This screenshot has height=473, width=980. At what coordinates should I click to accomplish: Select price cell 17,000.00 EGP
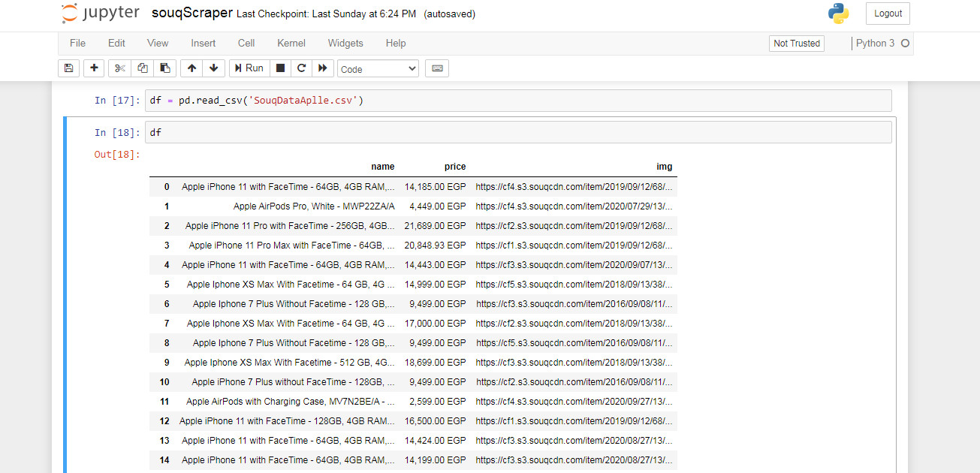[436, 324]
